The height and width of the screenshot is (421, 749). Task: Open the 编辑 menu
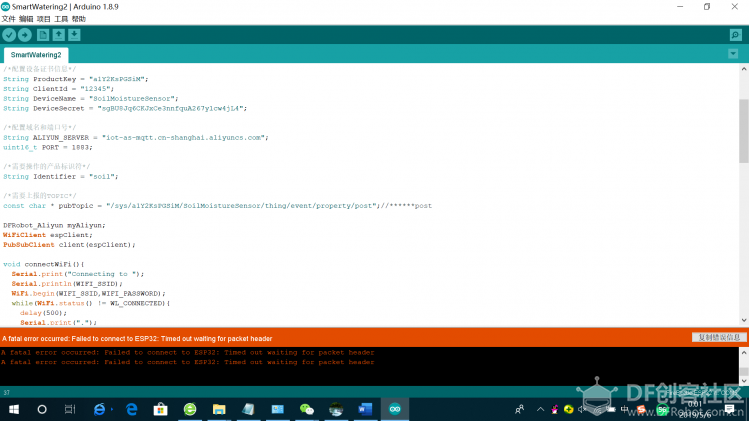pos(26,19)
